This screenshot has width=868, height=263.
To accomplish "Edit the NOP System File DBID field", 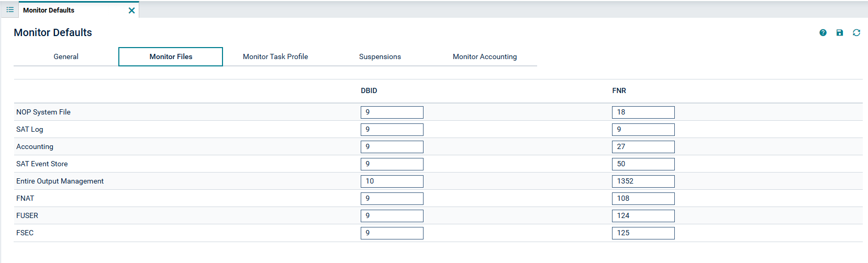I will point(392,112).
